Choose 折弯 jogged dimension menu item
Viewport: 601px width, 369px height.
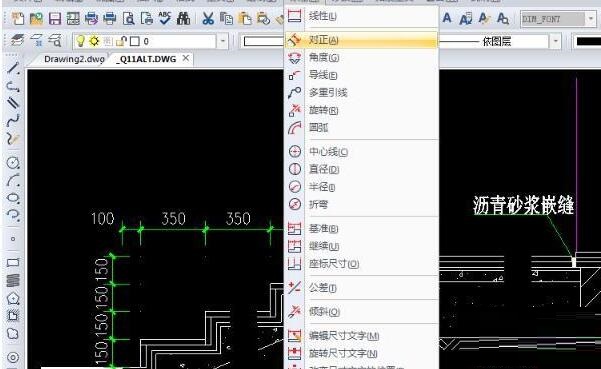point(361,205)
